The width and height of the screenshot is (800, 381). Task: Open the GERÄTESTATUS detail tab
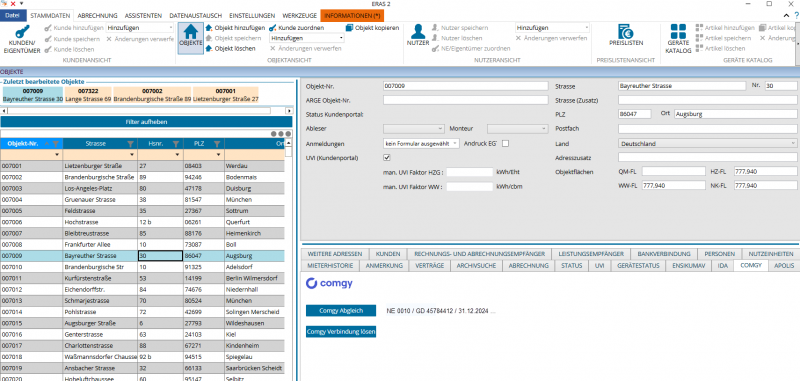point(638,265)
